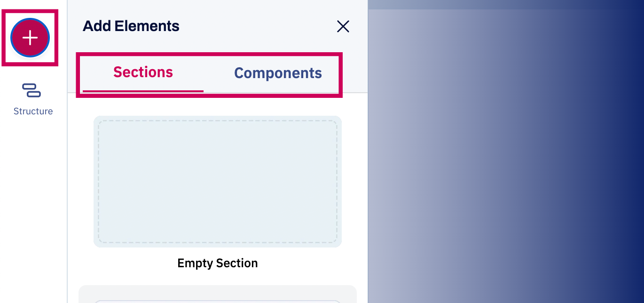Image resolution: width=644 pixels, height=303 pixels.
Task: Click the white plus symbol in red circle
Action: coord(30,38)
